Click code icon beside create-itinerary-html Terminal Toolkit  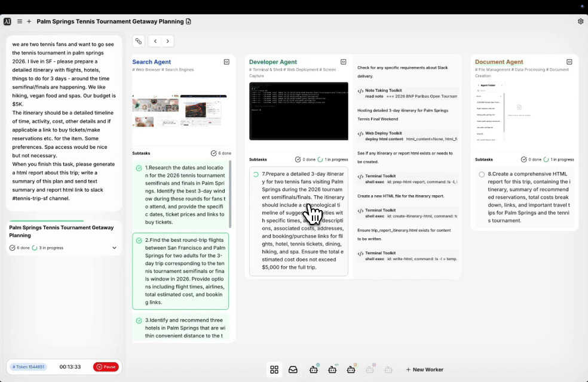pyautogui.click(x=360, y=211)
